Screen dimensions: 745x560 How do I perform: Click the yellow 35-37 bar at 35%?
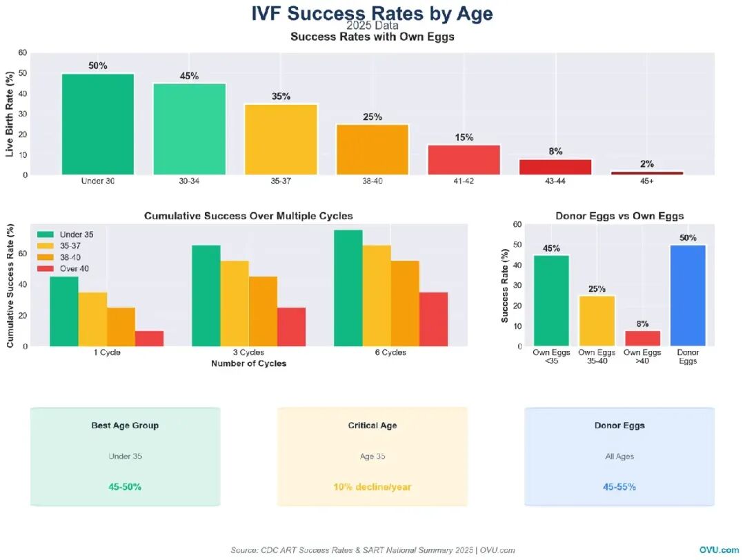pos(281,139)
